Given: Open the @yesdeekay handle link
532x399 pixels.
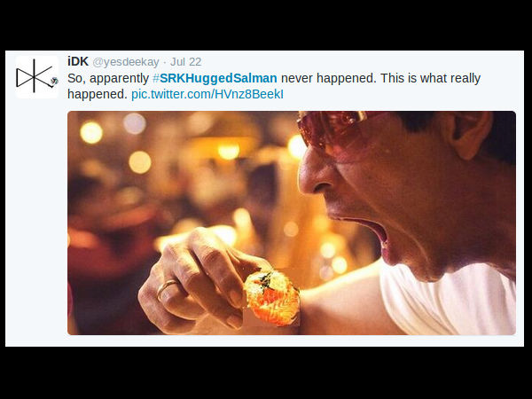Looking at the screenshot, I should 125,62.
